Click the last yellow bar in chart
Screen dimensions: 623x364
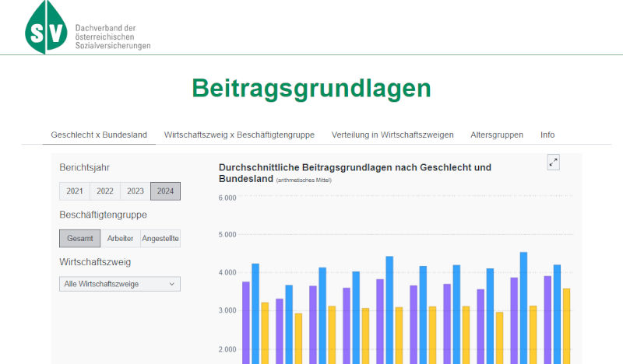pyautogui.click(x=566, y=325)
